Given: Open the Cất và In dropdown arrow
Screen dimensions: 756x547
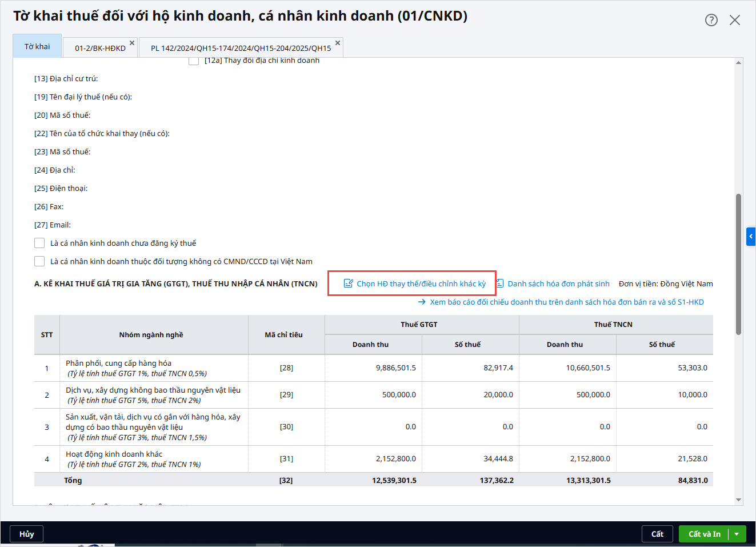Looking at the screenshot, I should tap(737, 534).
